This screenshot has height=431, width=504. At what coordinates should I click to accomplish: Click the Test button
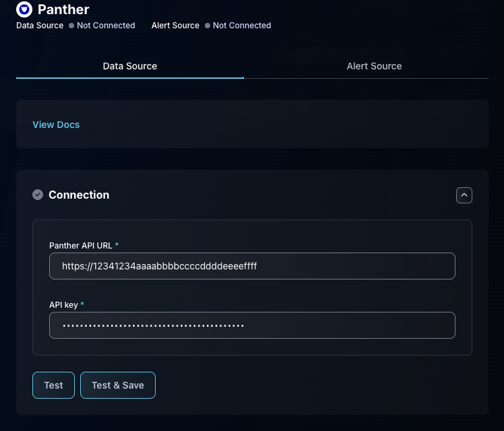coord(53,385)
